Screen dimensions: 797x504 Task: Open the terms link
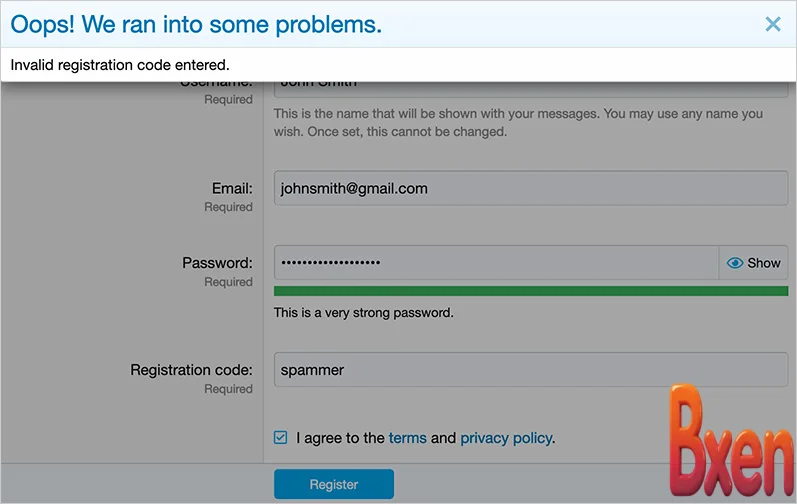407,438
